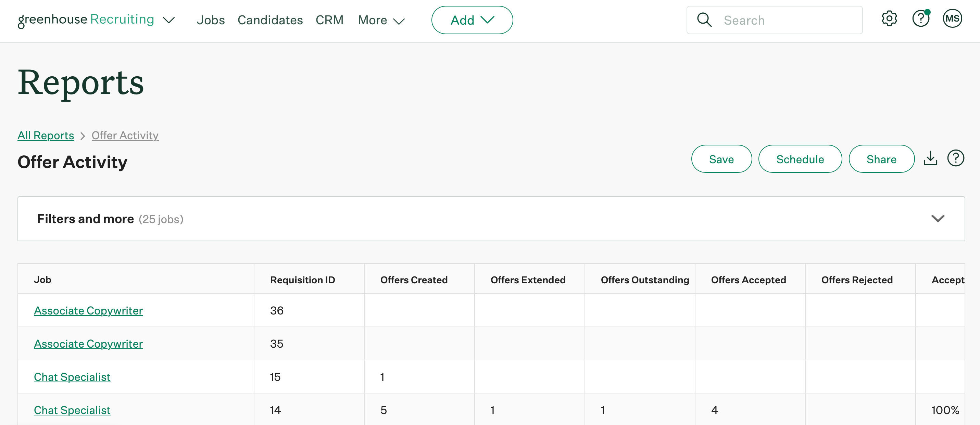Go to the CRM section
This screenshot has width=980, height=425.
[x=329, y=20]
